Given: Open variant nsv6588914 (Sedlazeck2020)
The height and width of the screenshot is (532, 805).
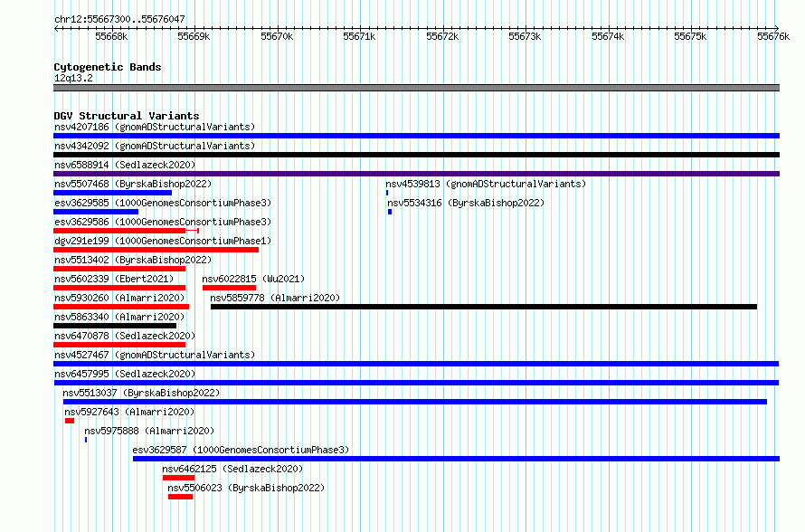Looking at the screenshot, I should point(125,165).
